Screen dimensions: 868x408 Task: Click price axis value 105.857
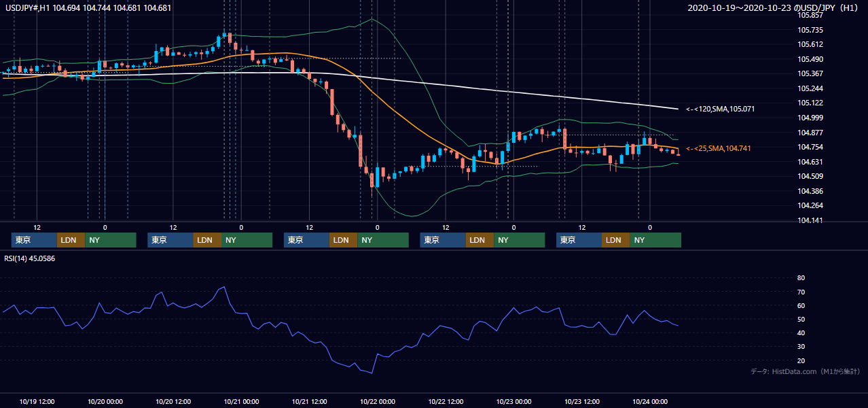click(810, 15)
